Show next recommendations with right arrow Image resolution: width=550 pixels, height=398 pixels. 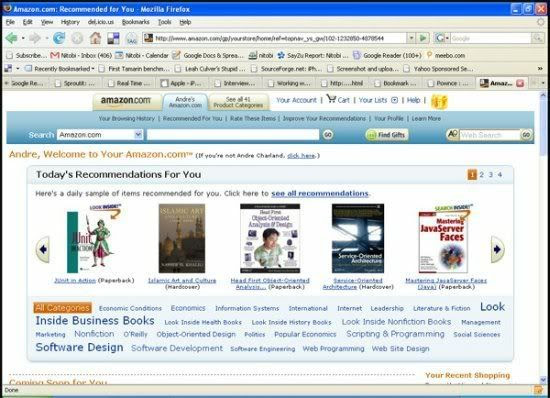(x=498, y=249)
